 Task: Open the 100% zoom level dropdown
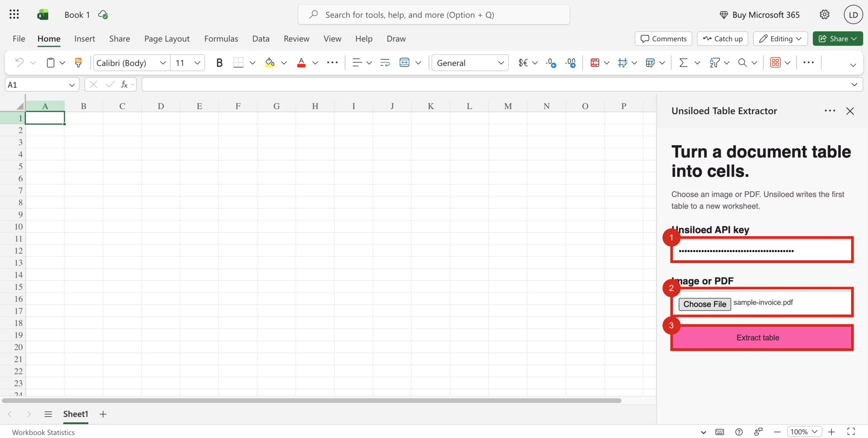pyautogui.click(x=805, y=432)
